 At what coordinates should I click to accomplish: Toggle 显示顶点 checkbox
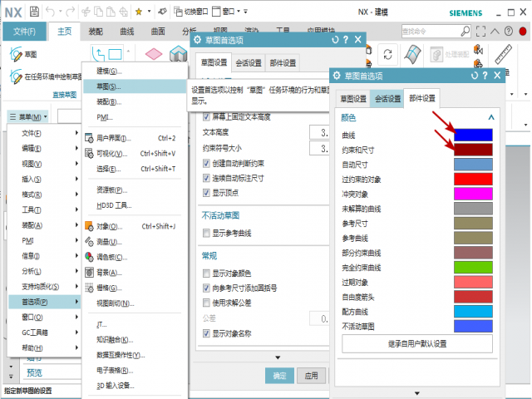[x=206, y=193]
